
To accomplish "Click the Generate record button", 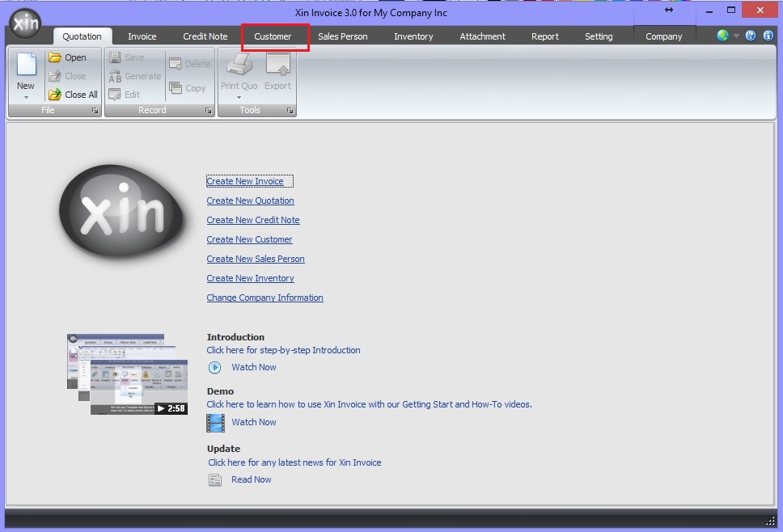I will (135, 76).
